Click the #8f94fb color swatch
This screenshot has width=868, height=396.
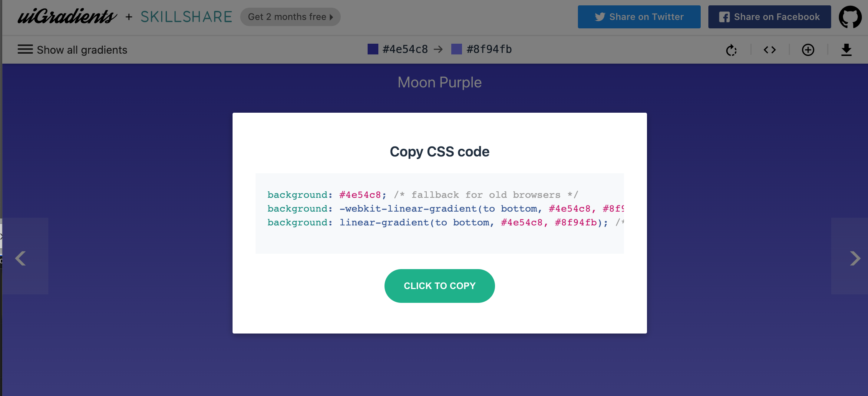457,49
